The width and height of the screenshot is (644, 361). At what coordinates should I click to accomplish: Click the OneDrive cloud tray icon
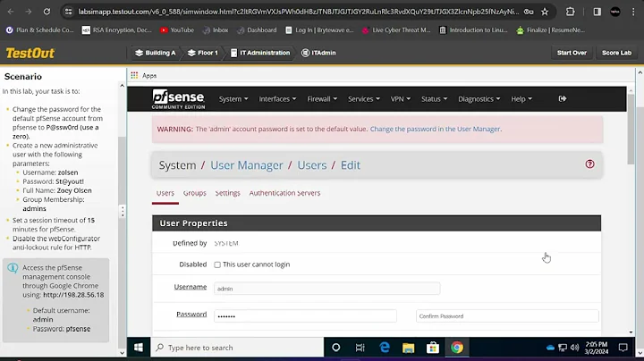click(x=550, y=348)
